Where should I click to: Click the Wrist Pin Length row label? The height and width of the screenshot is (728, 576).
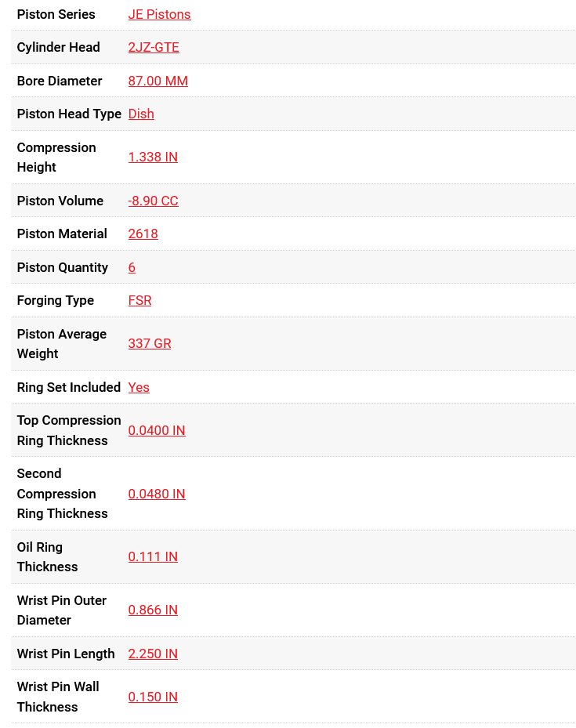(x=66, y=654)
